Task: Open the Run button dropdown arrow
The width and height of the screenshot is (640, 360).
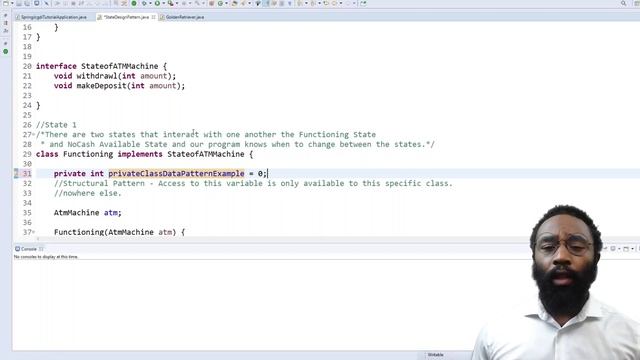Action: coord(164,3)
